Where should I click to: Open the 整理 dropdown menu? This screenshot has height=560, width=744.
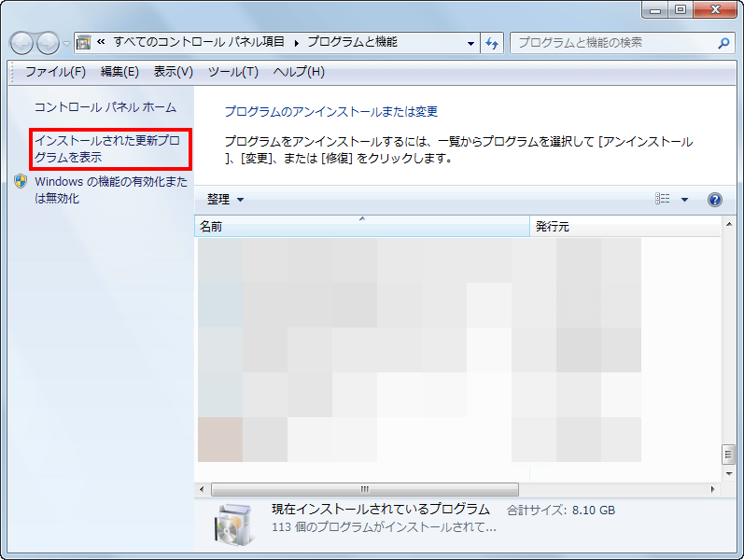(225, 200)
